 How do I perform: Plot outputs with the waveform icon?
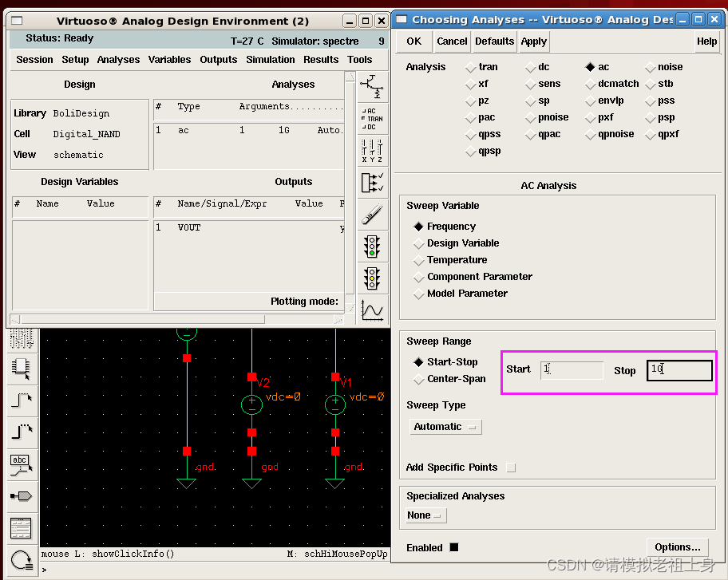[x=372, y=310]
